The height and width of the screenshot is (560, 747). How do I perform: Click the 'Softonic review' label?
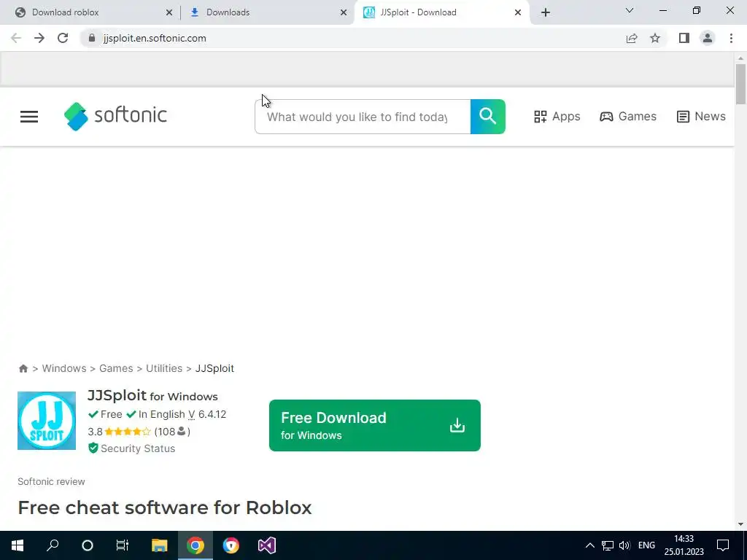(52, 481)
